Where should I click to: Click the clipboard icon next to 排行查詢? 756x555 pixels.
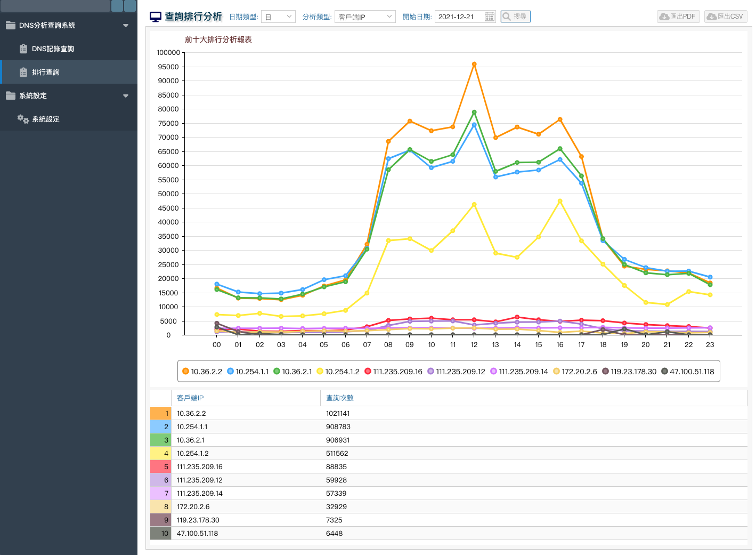[x=23, y=72]
